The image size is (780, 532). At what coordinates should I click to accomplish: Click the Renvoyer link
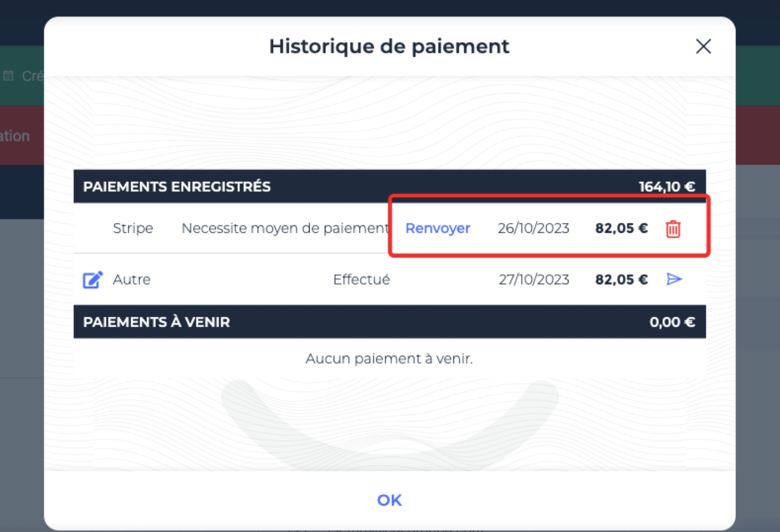coord(438,228)
